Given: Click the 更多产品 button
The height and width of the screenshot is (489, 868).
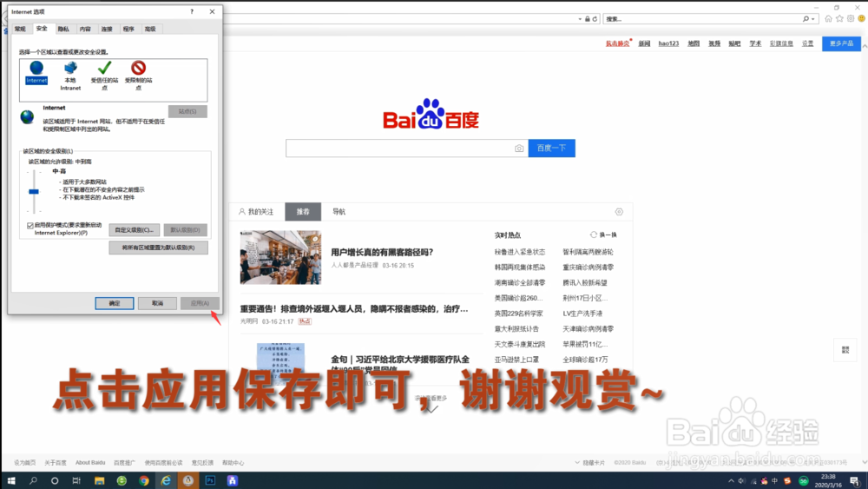Looking at the screenshot, I should point(841,43).
